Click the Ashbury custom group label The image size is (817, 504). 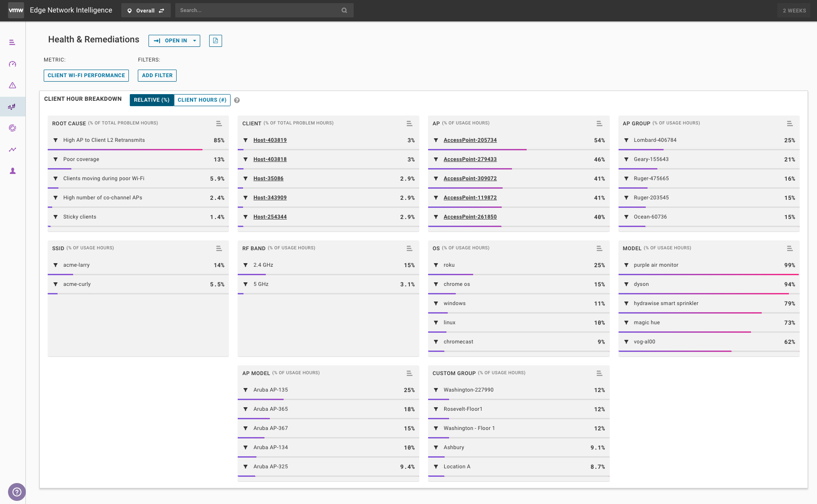[454, 447]
